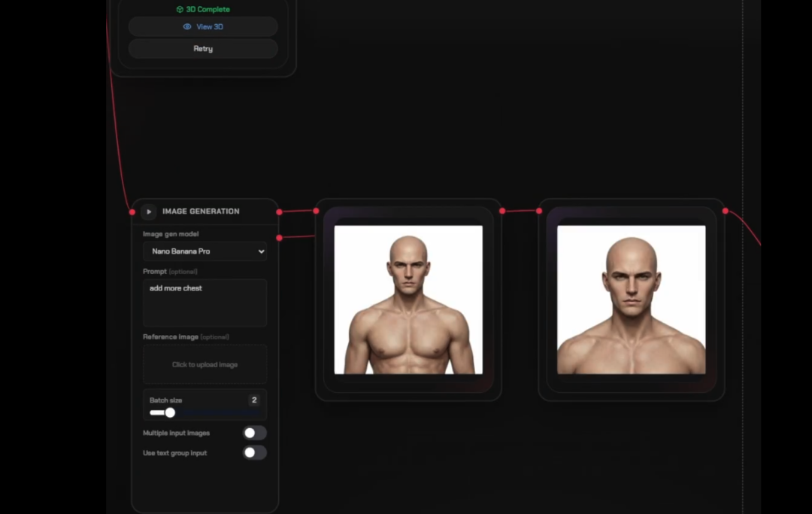
Task: Open the Nano Banana Pro model dropdown
Action: pos(205,251)
